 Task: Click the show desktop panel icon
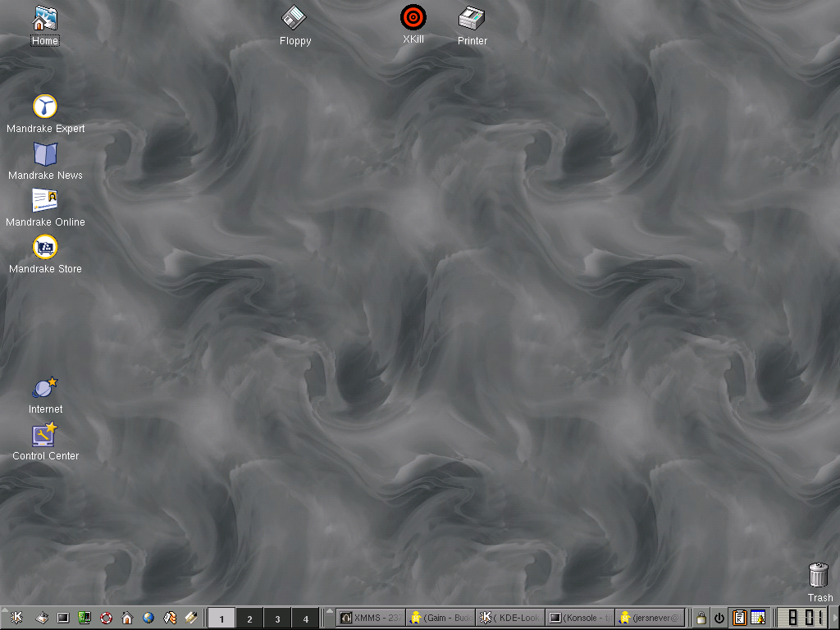42,619
